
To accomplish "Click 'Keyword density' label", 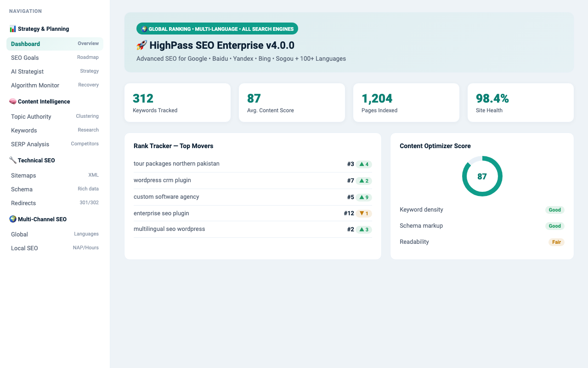I will [421, 210].
